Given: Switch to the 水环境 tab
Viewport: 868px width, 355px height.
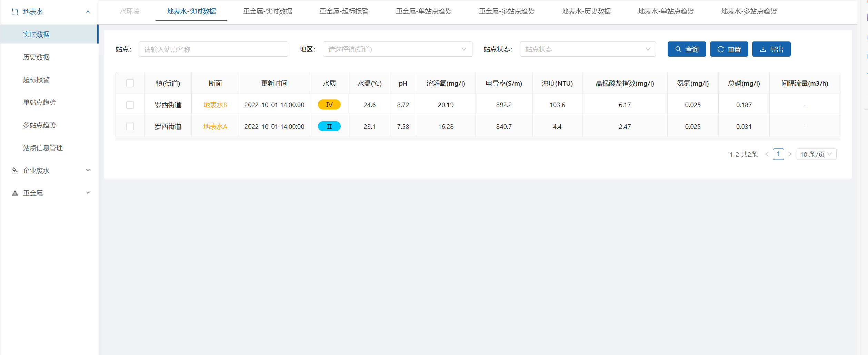Looking at the screenshot, I should 129,11.
